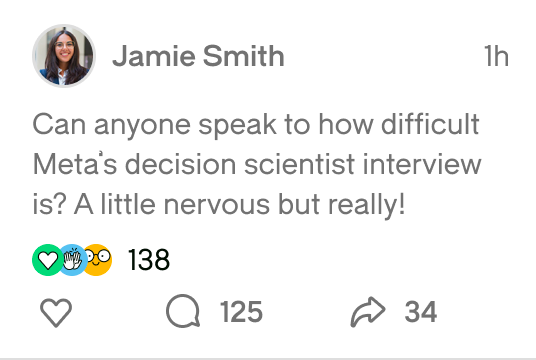Click the "A little nervous but really!" text
The width and height of the screenshot is (536, 360).
tap(240, 204)
